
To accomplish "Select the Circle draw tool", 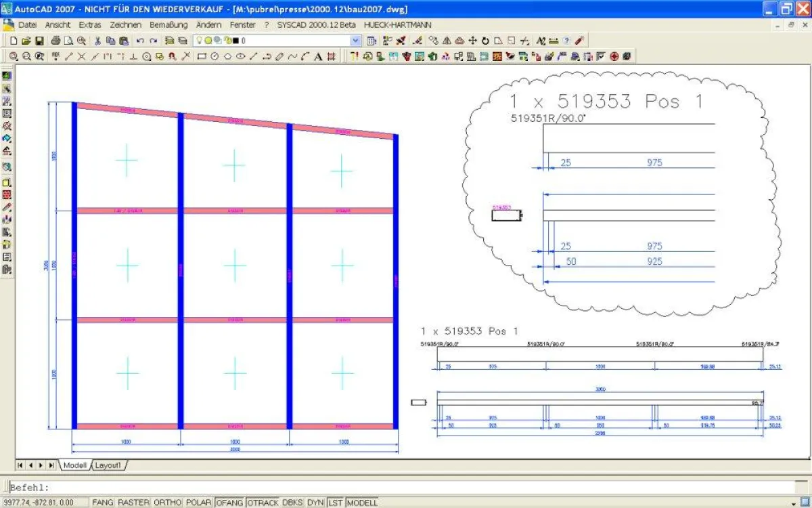I will pyautogui.click(x=215, y=57).
